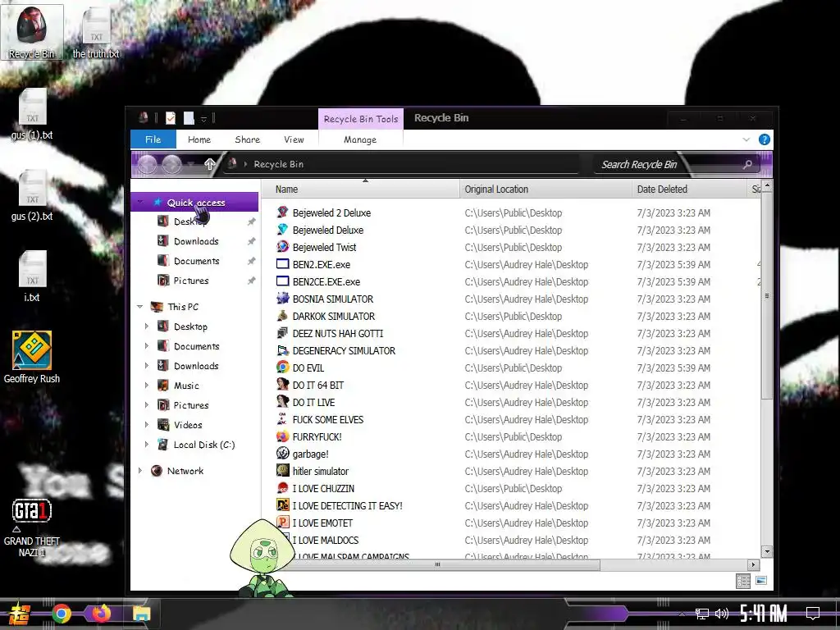Select the FURRYFUCK! Firefox icon

pyautogui.click(x=282, y=436)
